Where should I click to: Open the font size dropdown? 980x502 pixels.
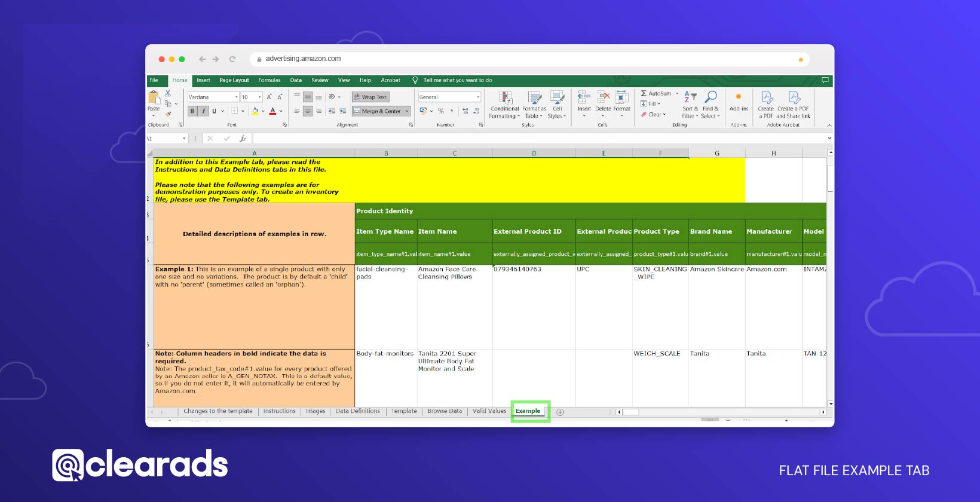[x=260, y=97]
